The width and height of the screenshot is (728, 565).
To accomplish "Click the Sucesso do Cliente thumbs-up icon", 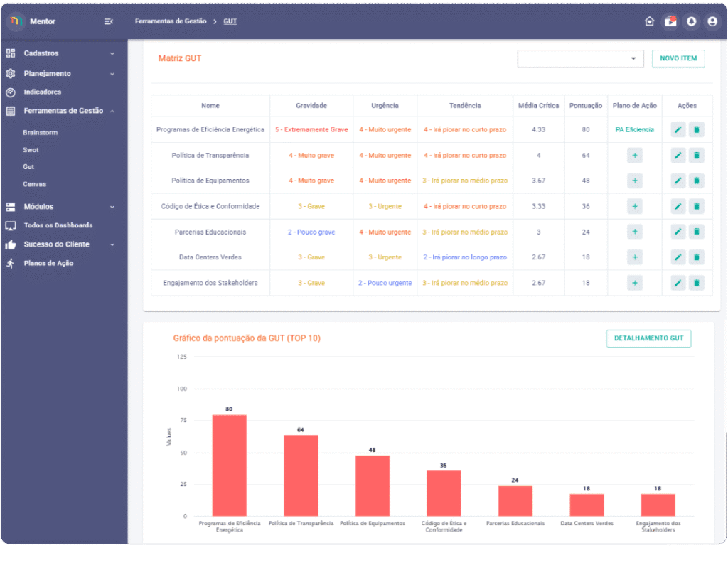I will (x=10, y=244).
